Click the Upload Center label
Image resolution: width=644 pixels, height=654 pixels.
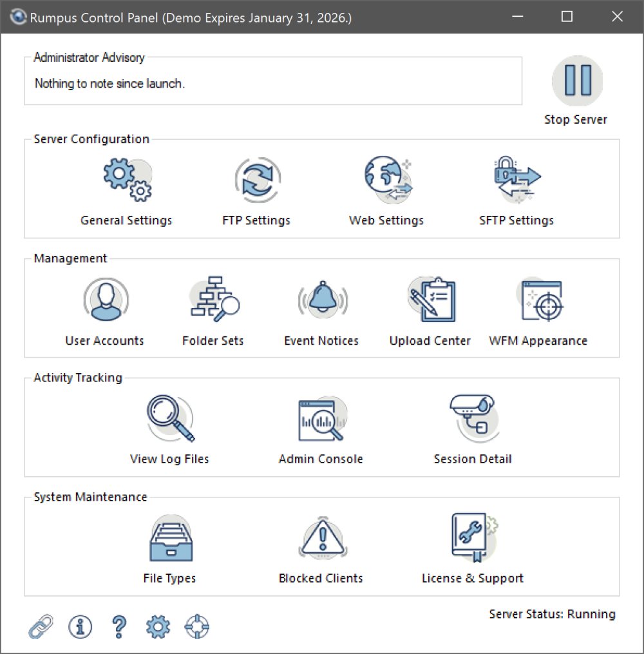(430, 341)
